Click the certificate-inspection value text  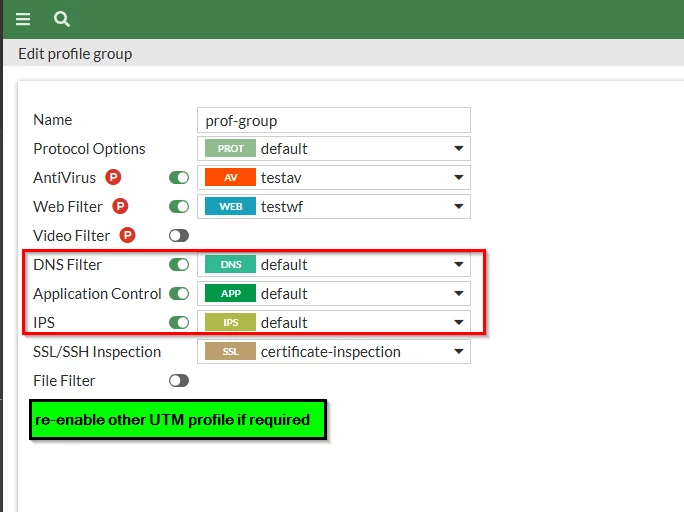coord(331,352)
